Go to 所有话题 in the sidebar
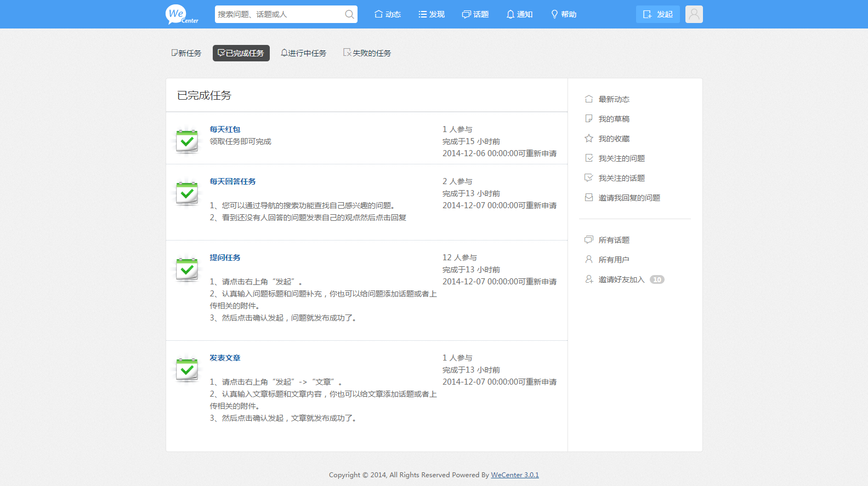The height and width of the screenshot is (486, 868). [614, 240]
